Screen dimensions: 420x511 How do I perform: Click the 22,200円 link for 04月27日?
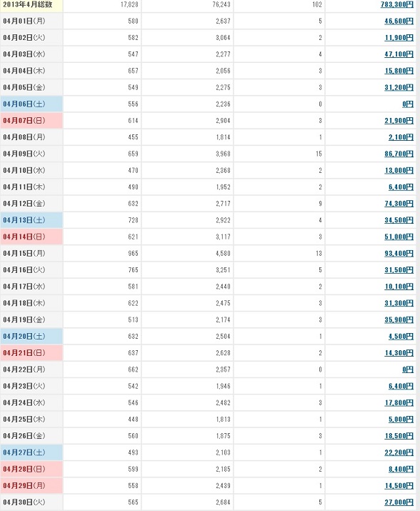pyautogui.click(x=399, y=452)
